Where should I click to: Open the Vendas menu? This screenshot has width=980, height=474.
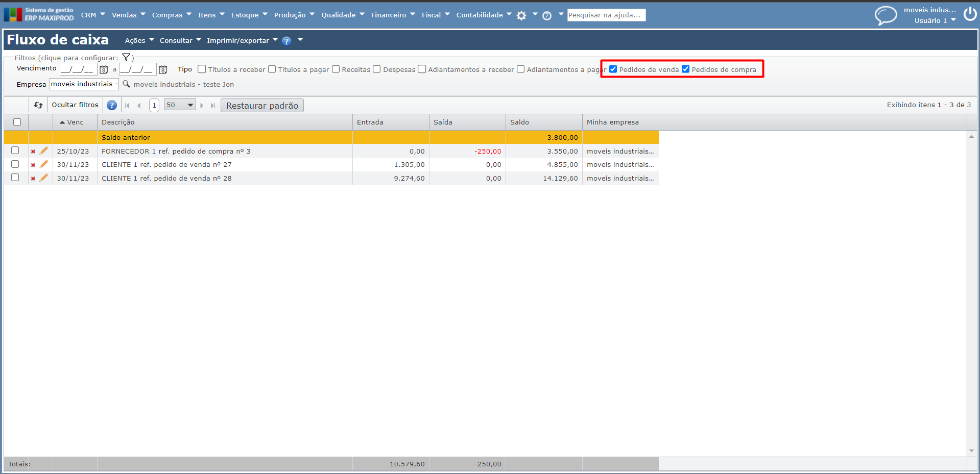pos(129,15)
